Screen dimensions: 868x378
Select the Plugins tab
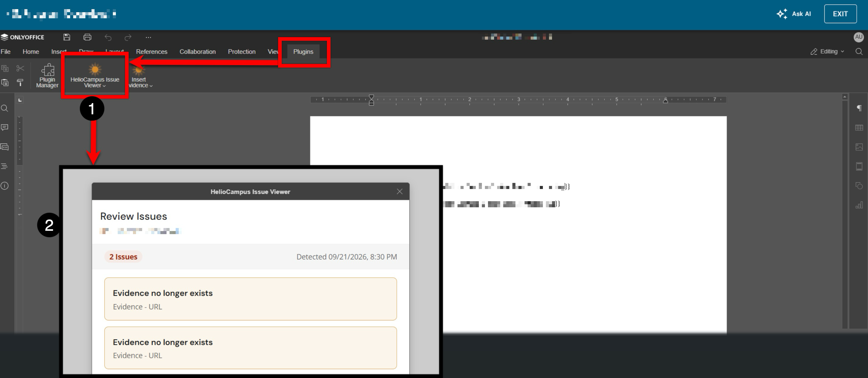click(303, 52)
